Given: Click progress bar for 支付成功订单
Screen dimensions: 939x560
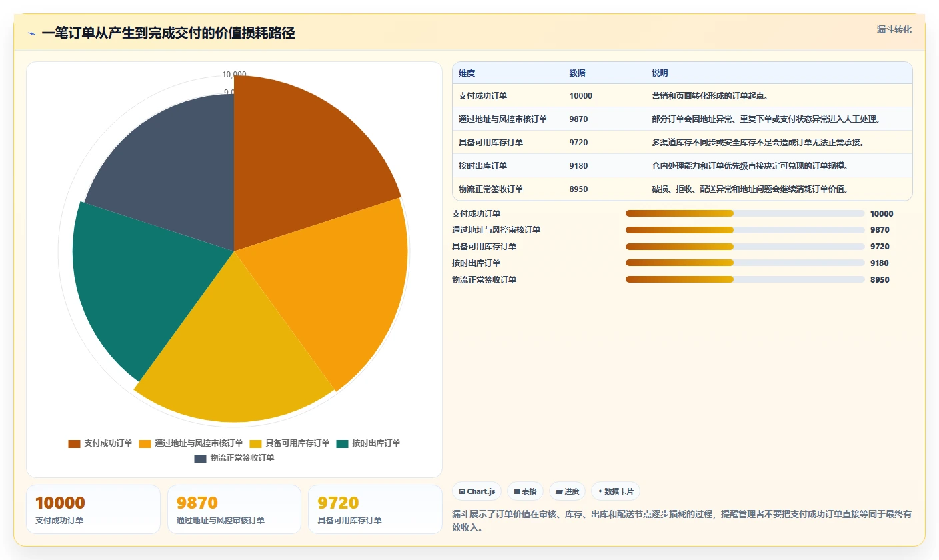Looking at the screenshot, I should click(x=745, y=213).
